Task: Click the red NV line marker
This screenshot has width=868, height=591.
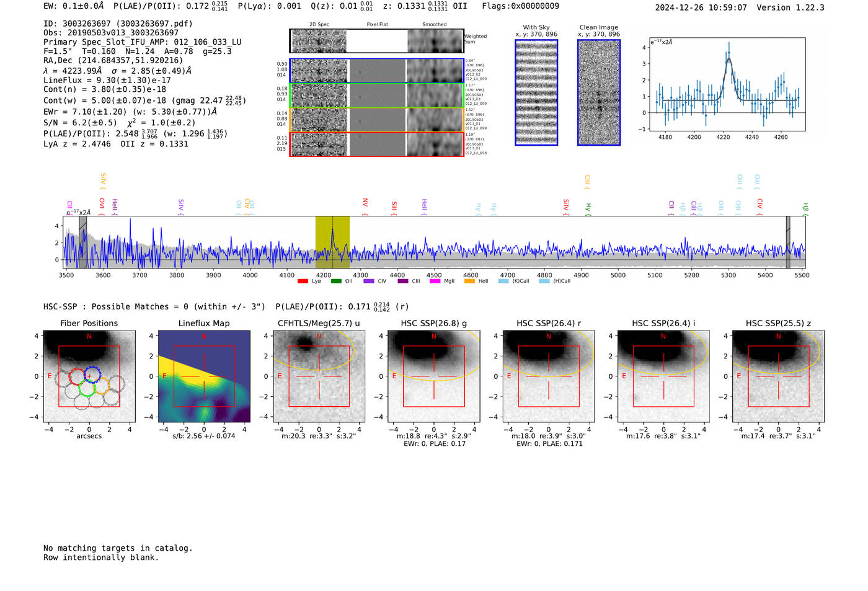Action: [x=365, y=207]
